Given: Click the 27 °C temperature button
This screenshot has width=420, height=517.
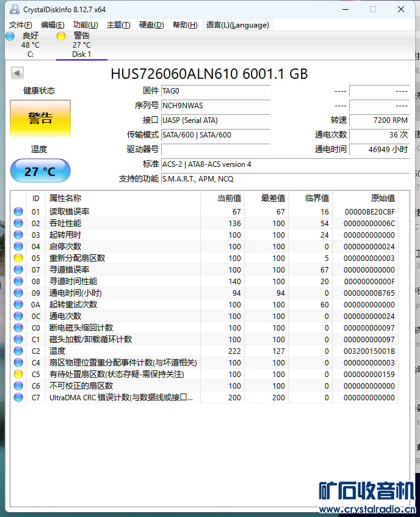Looking at the screenshot, I should click(x=40, y=170).
